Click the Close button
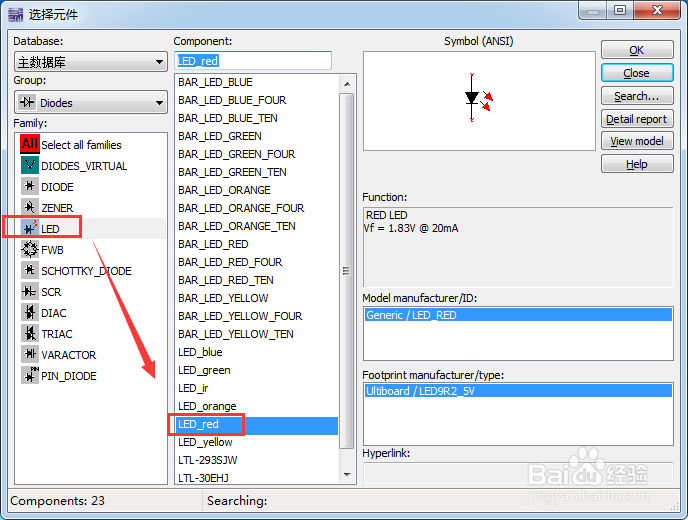Image resolution: width=688 pixels, height=520 pixels. click(637, 73)
